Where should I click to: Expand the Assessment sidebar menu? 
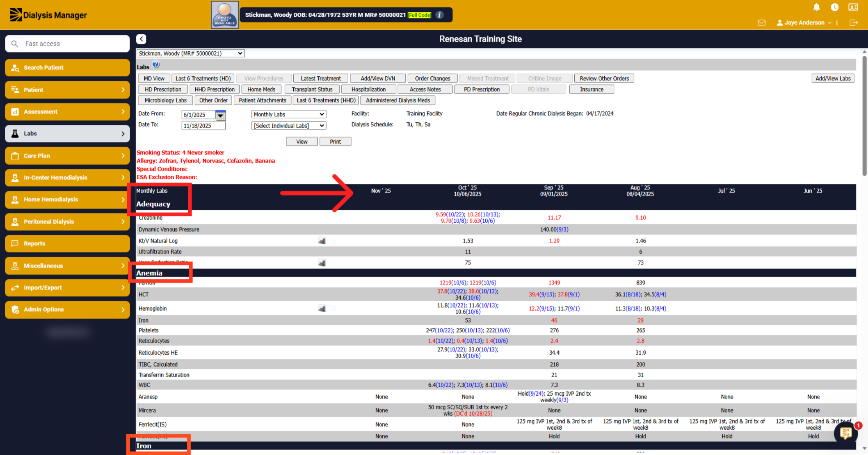(67, 111)
